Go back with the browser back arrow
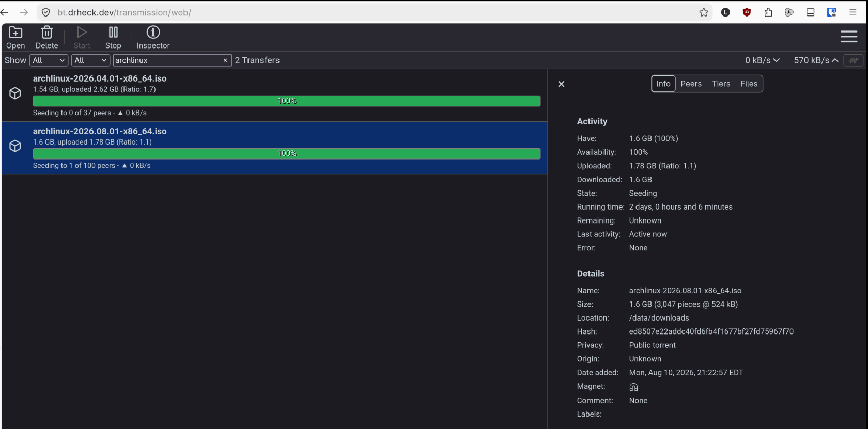This screenshot has height=429, width=868. 5,12
